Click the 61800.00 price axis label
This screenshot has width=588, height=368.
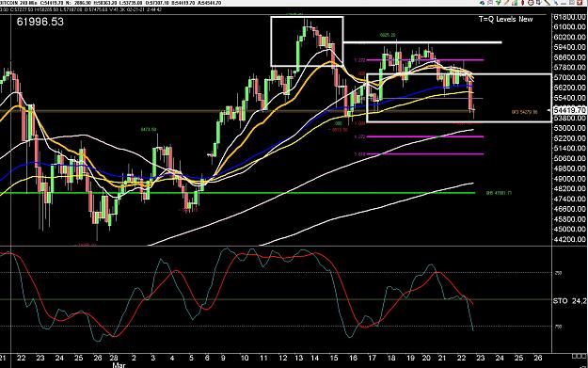click(x=569, y=17)
